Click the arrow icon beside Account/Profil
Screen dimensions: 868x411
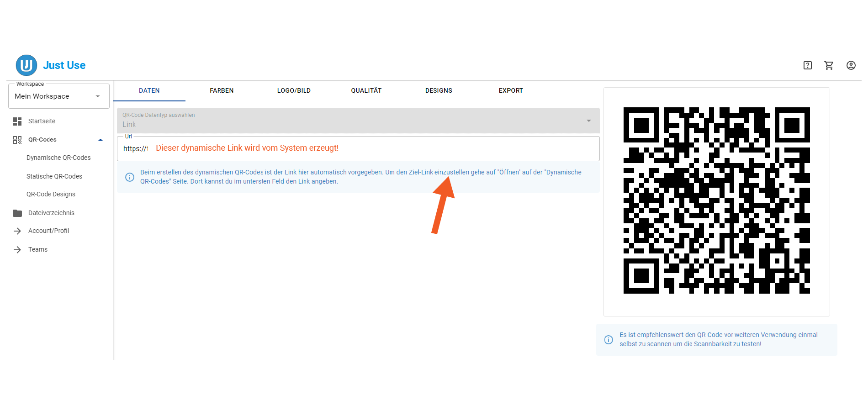[17, 231]
